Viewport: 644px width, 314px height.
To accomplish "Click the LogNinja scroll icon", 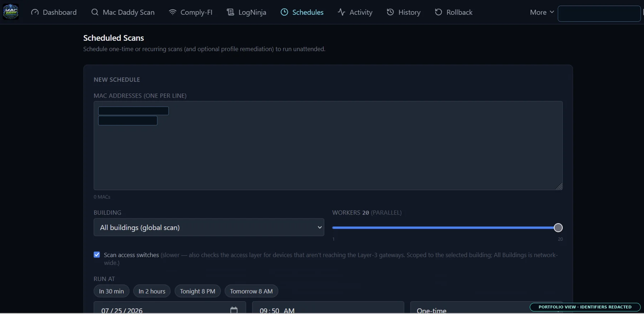I will pyautogui.click(x=230, y=12).
